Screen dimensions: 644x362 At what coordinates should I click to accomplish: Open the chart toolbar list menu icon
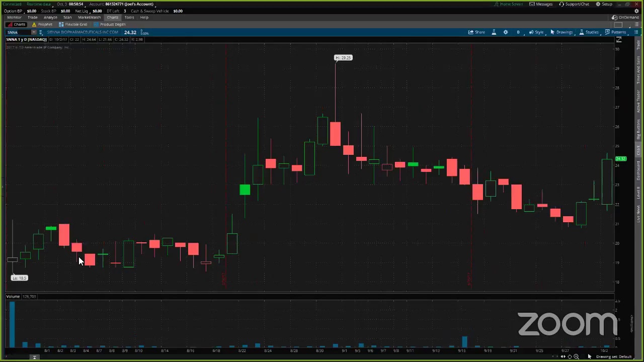636,32
